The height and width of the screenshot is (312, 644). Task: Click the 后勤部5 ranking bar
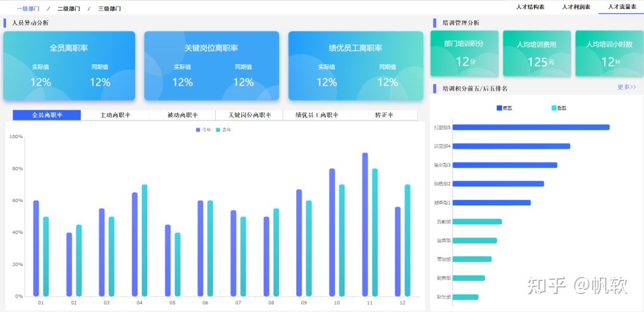[531, 127]
